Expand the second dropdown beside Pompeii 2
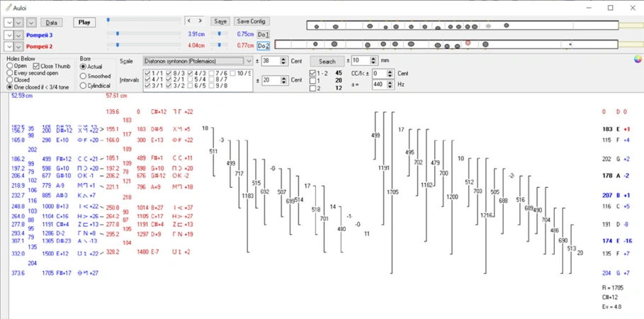This screenshot has height=319, width=644. tap(19, 45)
